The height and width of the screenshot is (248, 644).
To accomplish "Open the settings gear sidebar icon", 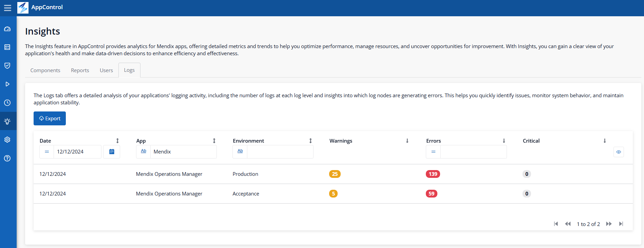I will [7, 140].
